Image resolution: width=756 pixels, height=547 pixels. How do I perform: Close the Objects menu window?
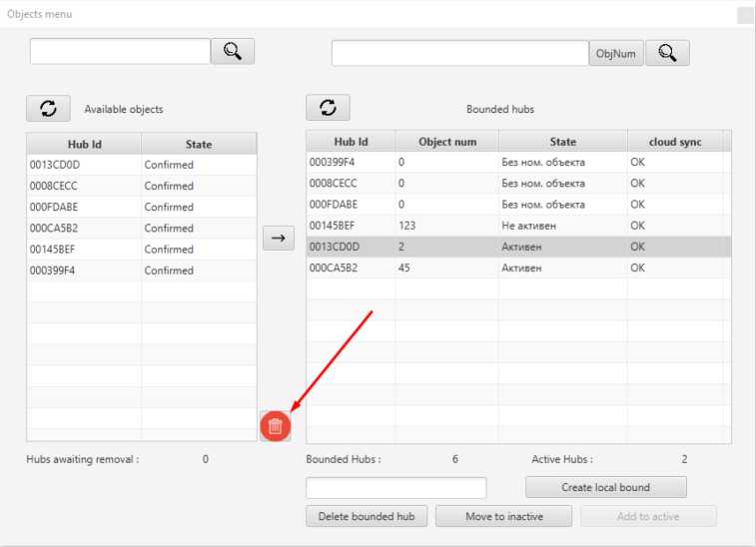click(744, 15)
